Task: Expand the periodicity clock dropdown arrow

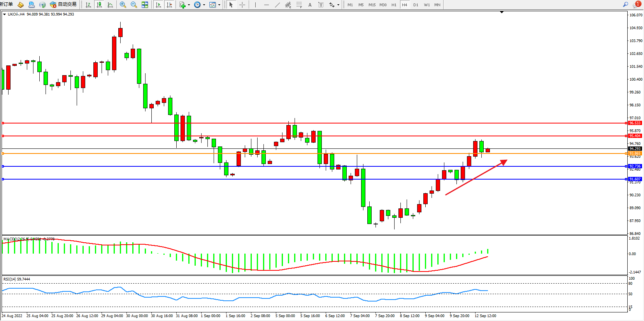Action: [204, 5]
